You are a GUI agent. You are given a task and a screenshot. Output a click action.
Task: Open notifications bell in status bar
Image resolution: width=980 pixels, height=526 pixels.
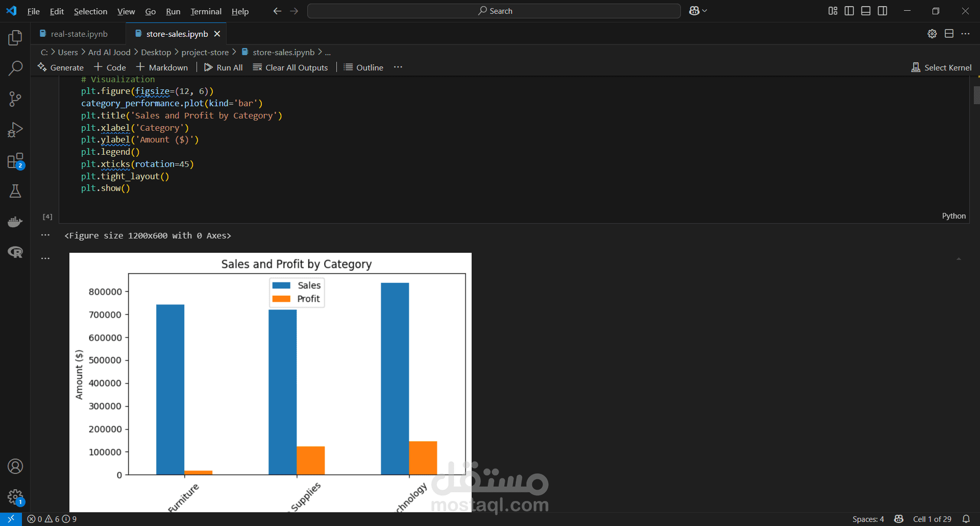[966, 519]
